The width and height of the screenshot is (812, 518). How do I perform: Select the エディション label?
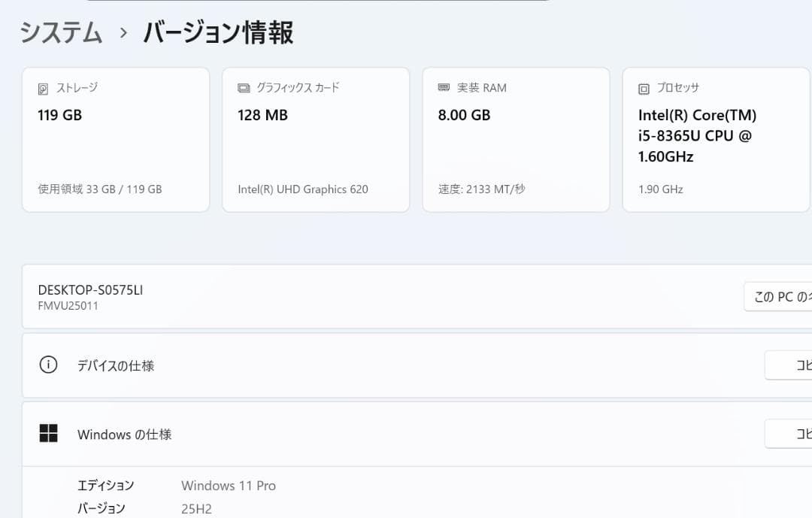click(x=106, y=486)
